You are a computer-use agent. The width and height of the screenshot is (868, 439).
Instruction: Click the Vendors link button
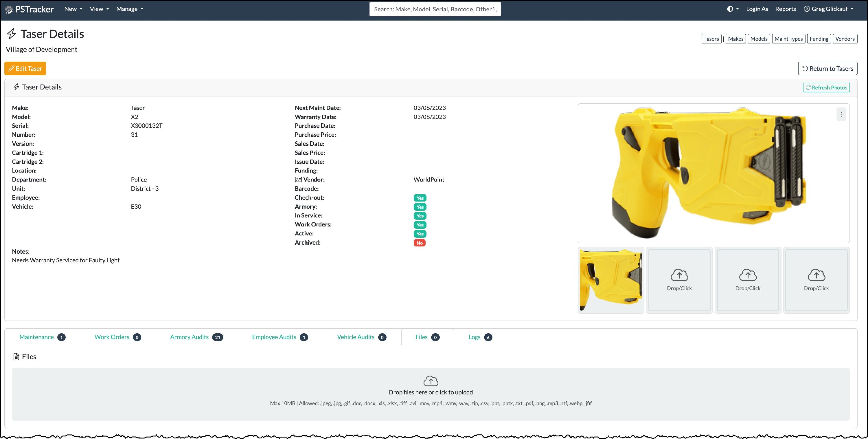click(845, 39)
